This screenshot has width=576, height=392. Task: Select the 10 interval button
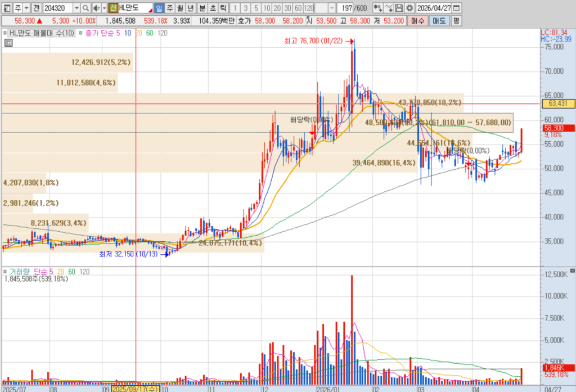pos(267,8)
